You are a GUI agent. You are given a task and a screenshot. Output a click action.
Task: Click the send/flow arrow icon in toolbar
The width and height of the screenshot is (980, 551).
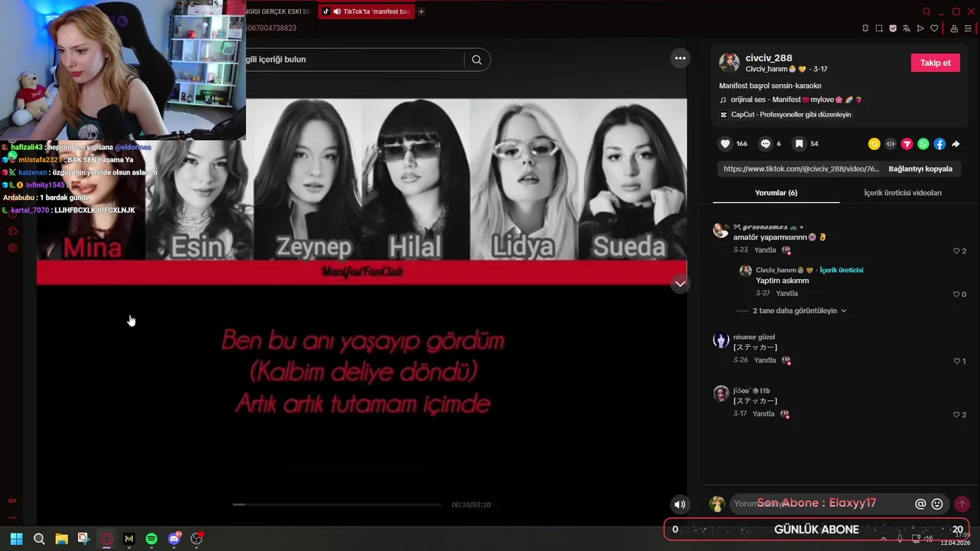[920, 28]
